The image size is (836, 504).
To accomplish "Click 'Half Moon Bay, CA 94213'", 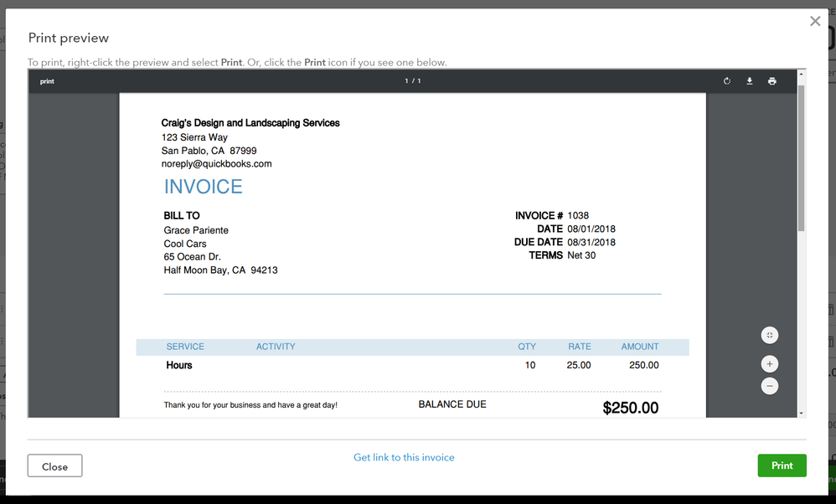I will click(x=221, y=270).
